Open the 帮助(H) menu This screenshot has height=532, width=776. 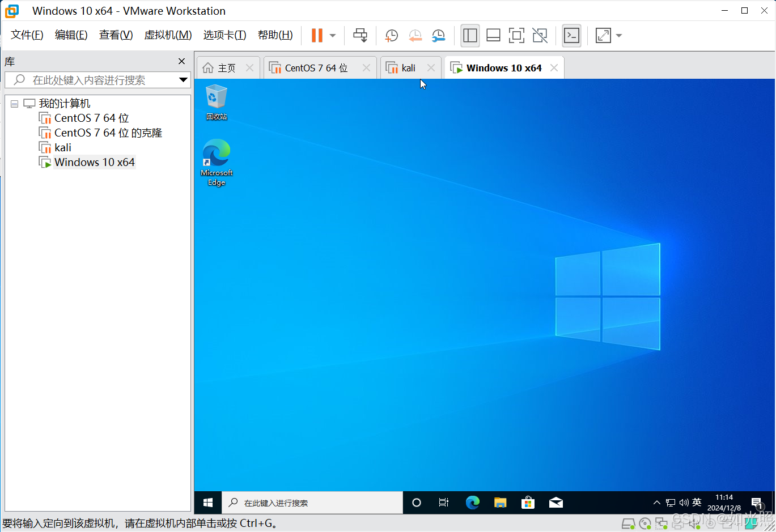275,35
